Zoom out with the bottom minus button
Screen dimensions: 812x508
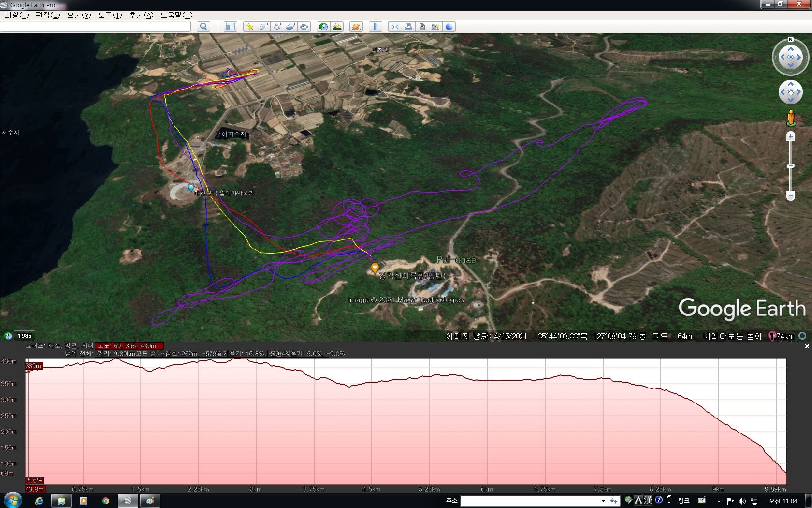point(791,195)
